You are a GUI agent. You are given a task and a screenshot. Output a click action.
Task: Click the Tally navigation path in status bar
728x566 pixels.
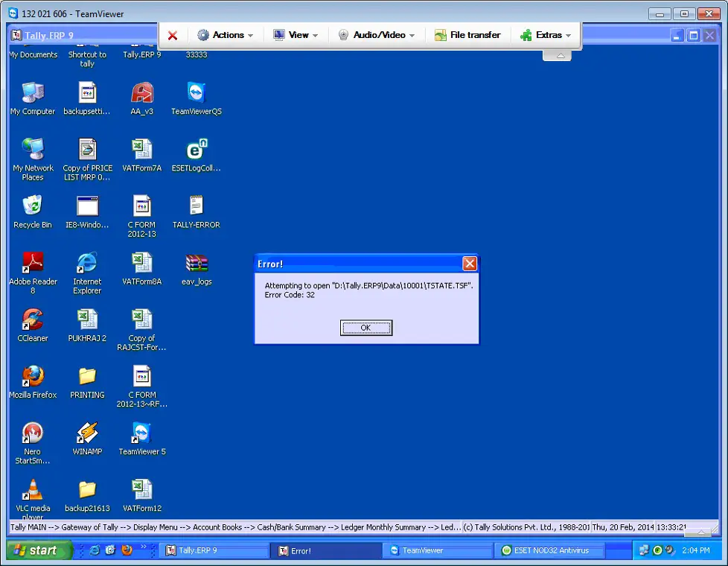click(235, 527)
